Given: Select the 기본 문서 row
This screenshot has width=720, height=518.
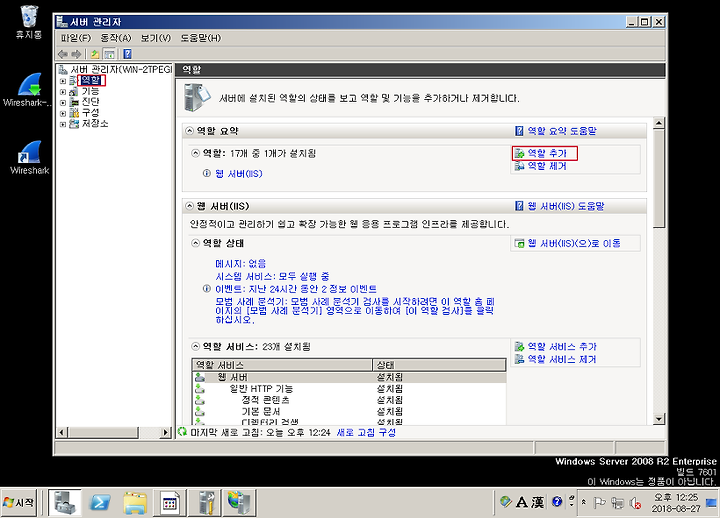Looking at the screenshot, I should [x=349, y=411].
